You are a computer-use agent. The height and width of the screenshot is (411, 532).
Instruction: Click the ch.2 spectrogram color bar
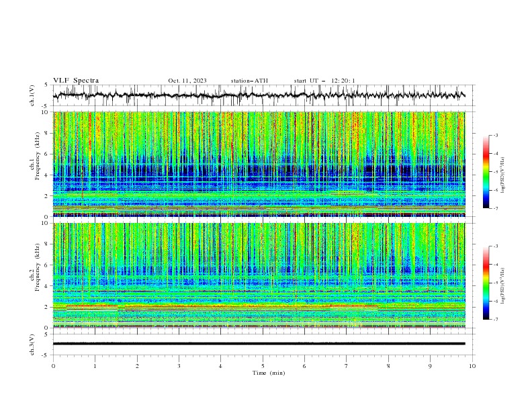[486, 283]
